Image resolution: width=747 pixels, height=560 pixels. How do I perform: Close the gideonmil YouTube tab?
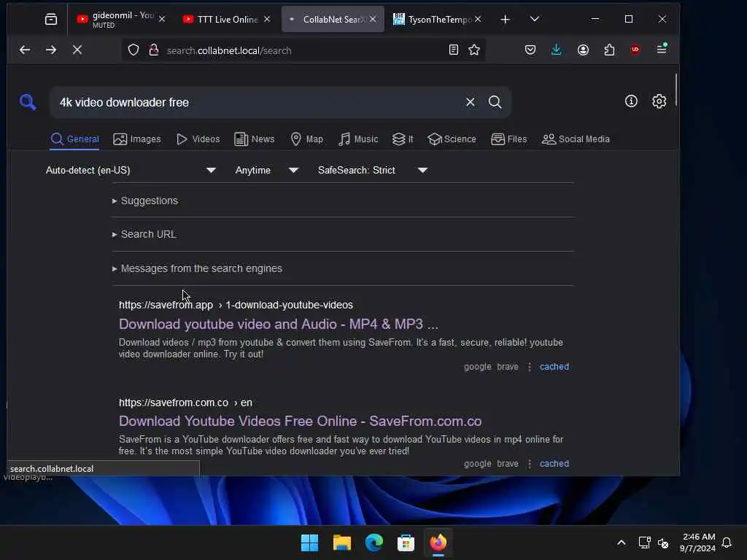(162, 19)
